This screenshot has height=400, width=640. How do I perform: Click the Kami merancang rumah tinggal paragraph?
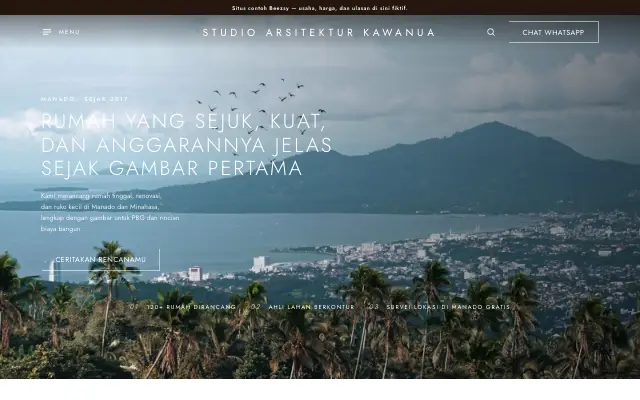coord(110,212)
